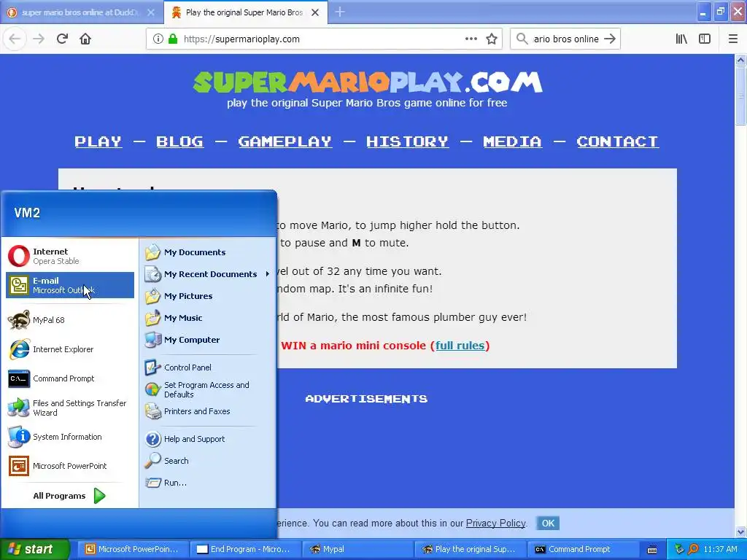Switch to Mypal taskbar button
Image resolution: width=747 pixels, height=560 pixels.
tap(356, 549)
